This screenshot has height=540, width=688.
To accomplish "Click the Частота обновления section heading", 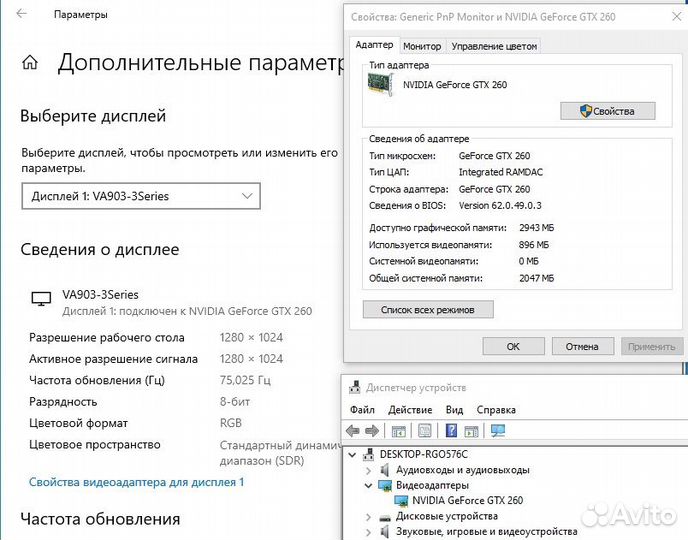I will click(100, 519).
